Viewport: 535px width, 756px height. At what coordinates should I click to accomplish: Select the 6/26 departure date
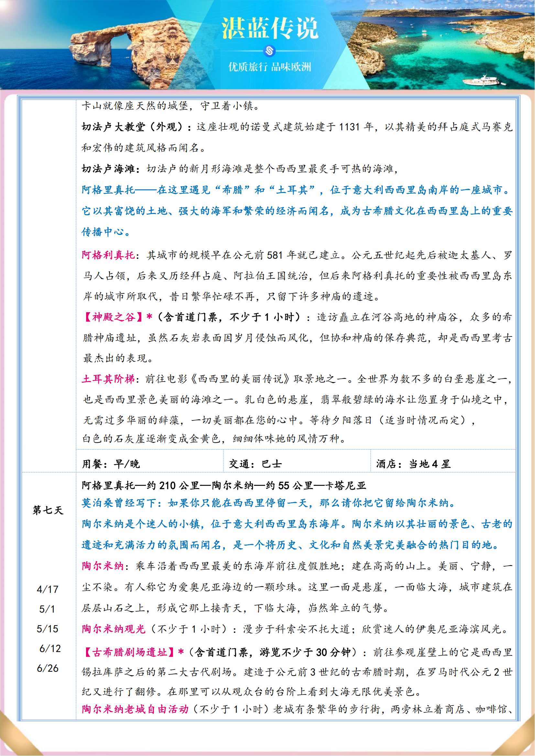point(48,668)
